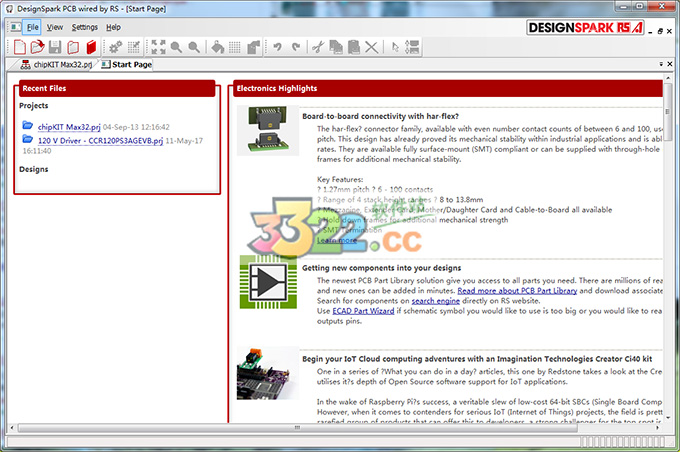This screenshot has width=680, height=452.
Task: Click the Save floppy disk icon
Action: (x=55, y=47)
